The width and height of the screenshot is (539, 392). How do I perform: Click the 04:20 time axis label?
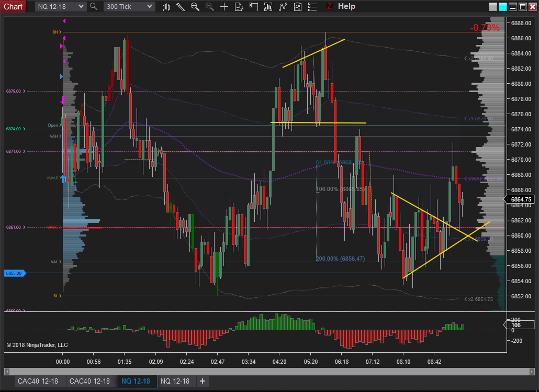[279, 362]
